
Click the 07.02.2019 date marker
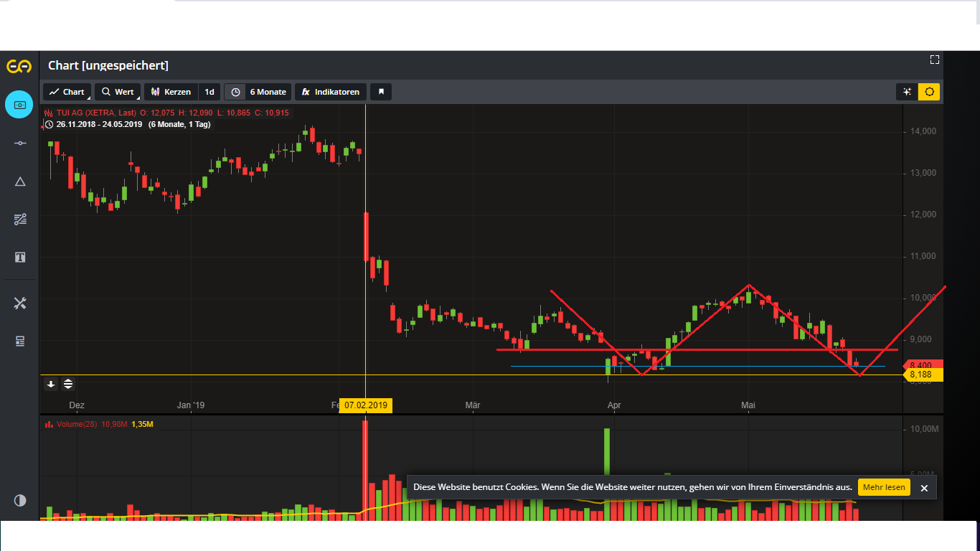click(x=366, y=405)
